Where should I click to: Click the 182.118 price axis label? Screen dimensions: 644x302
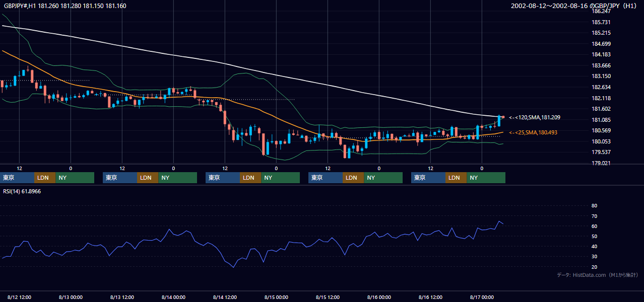(601, 98)
